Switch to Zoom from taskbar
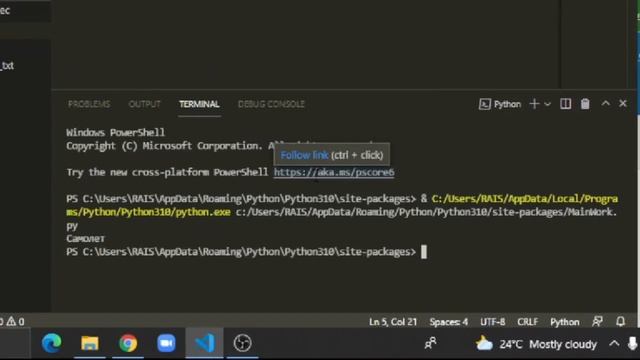Screen dimensions: 640x360 click(166, 343)
